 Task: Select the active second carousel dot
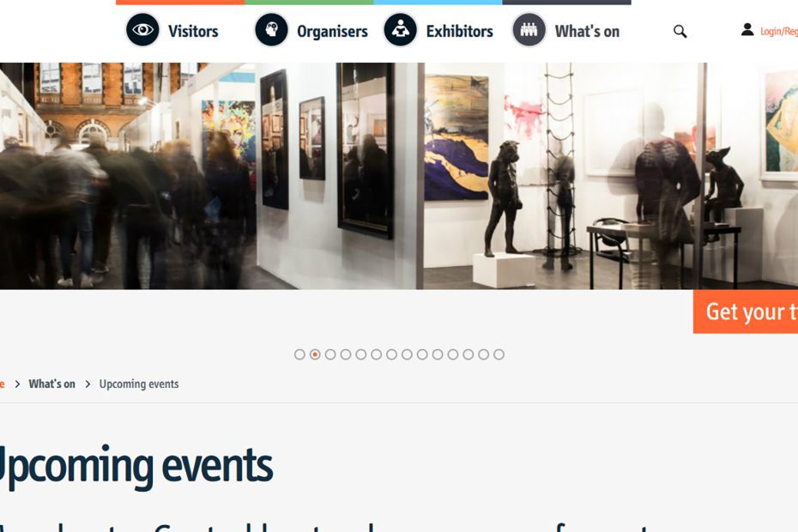click(x=315, y=354)
